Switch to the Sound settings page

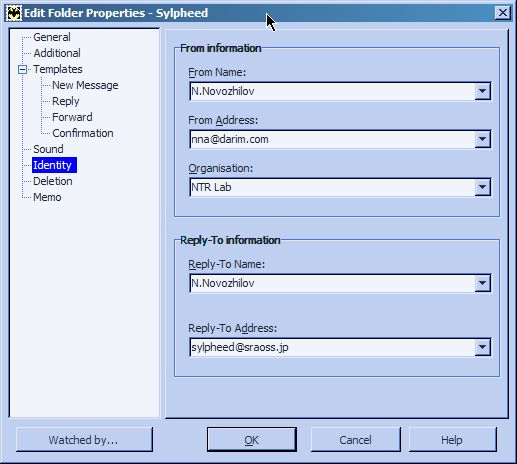pyautogui.click(x=48, y=149)
